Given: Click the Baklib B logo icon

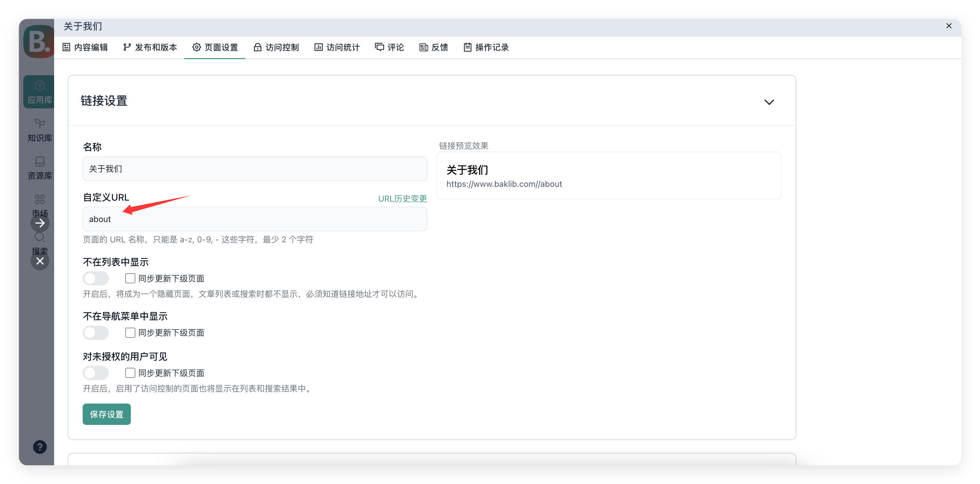Looking at the screenshot, I should [x=39, y=41].
